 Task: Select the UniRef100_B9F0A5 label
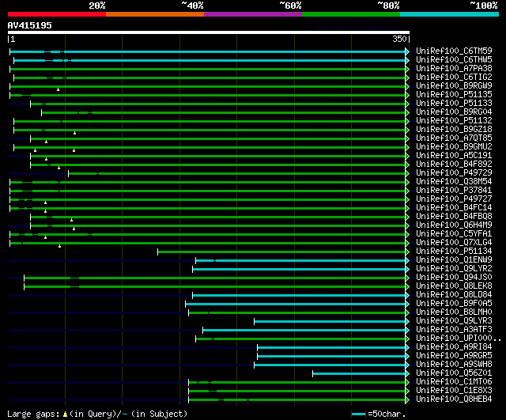454,304
